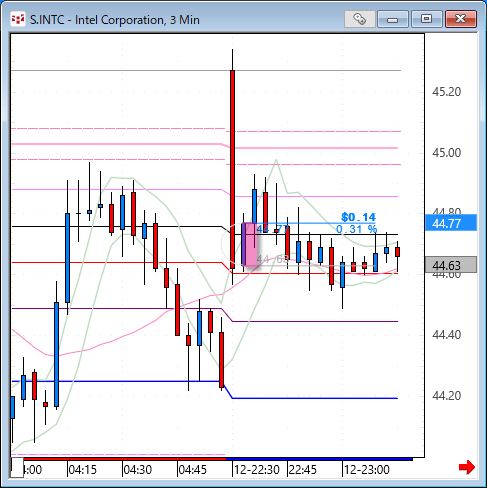487x488 pixels.
Task: Click the 0.31 % change label
Action: coord(356,229)
